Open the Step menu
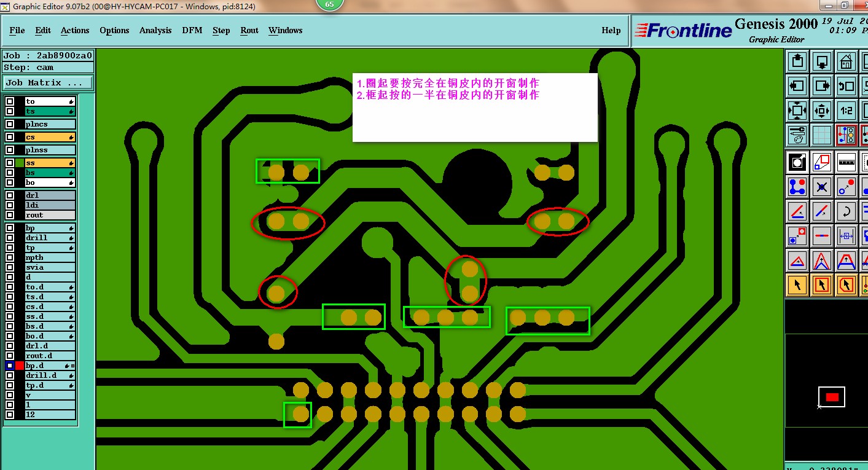868x470 pixels. tap(221, 30)
